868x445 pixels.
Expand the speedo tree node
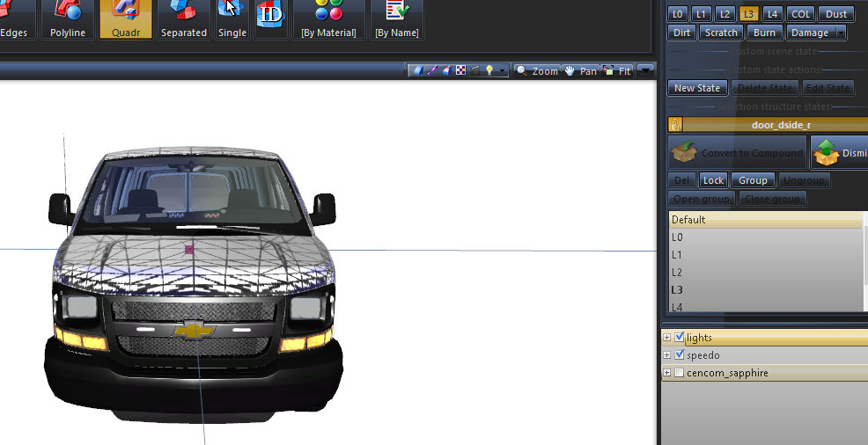pos(667,355)
